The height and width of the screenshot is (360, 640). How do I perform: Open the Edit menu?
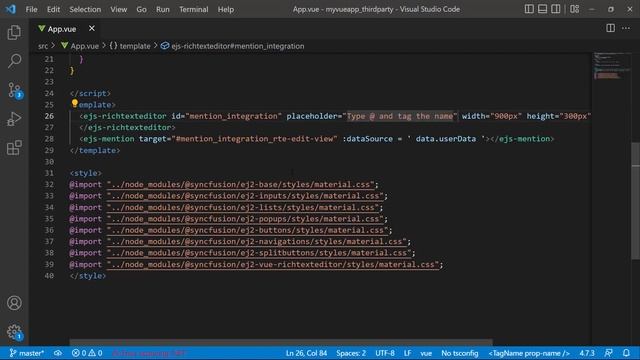(x=53, y=9)
